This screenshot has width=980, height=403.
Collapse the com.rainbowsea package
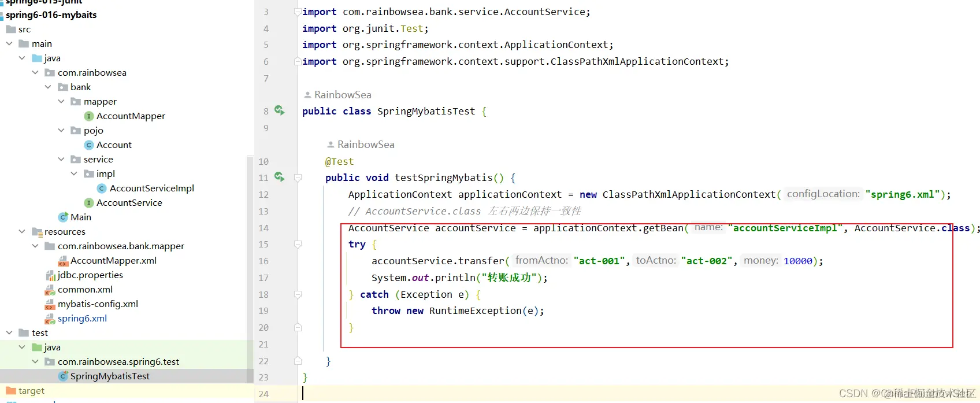pos(35,73)
